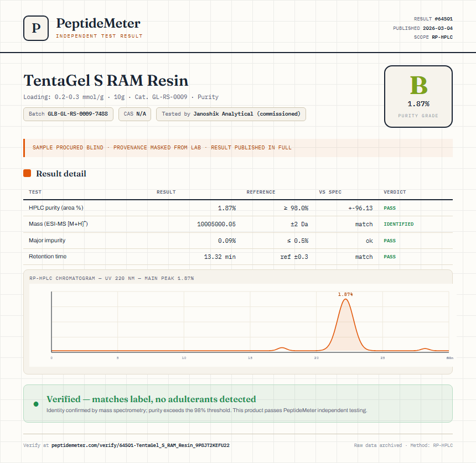The width and height of the screenshot is (476, 463).
Task: Click the PASS verdict for Major impurity
Action: [x=390, y=241]
